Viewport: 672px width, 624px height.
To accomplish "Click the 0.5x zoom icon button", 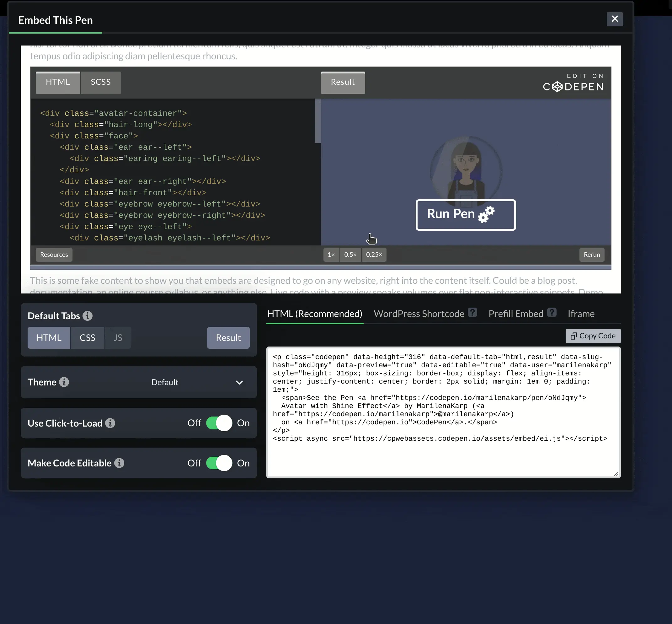I will click(x=350, y=255).
